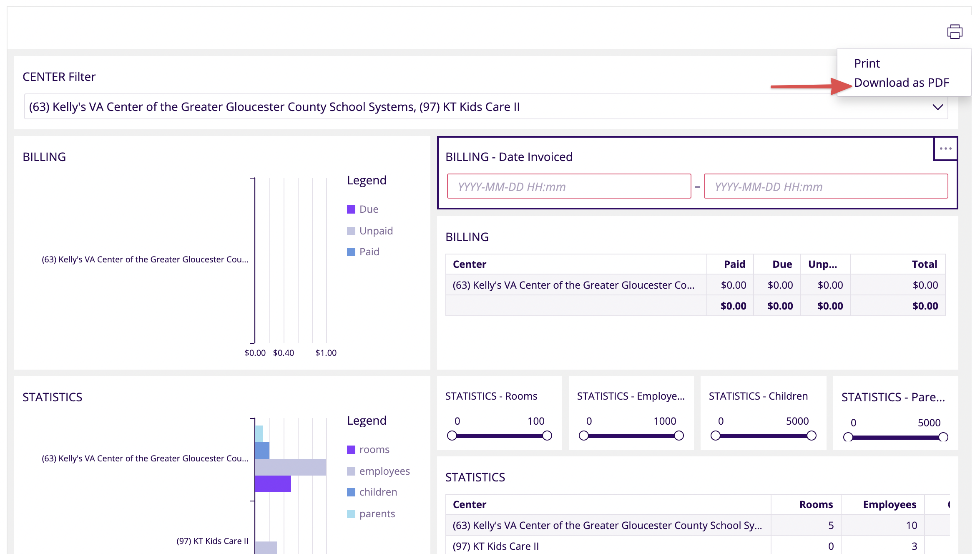
Task: Click the start date invoiced input field
Action: click(569, 186)
